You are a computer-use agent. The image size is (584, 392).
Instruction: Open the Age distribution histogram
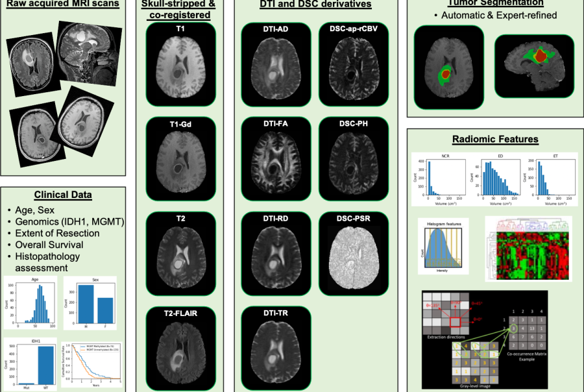point(30,302)
